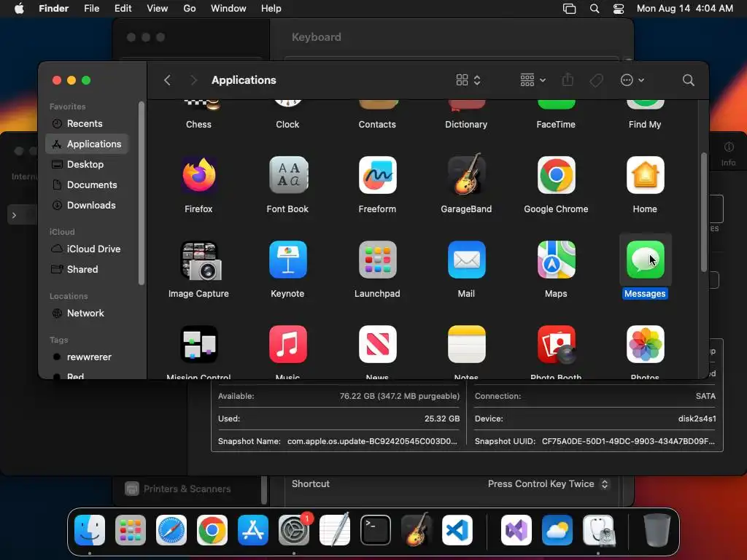This screenshot has width=747, height=560.
Task: Select the Mission Control app icon
Action: click(x=198, y=344)
